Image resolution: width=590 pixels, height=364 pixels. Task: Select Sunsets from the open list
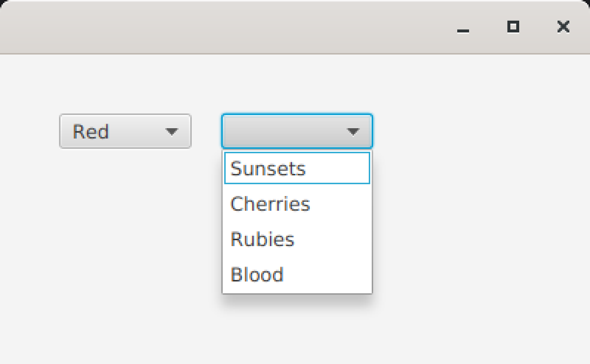pyautogui.click(x=297, y=168)
